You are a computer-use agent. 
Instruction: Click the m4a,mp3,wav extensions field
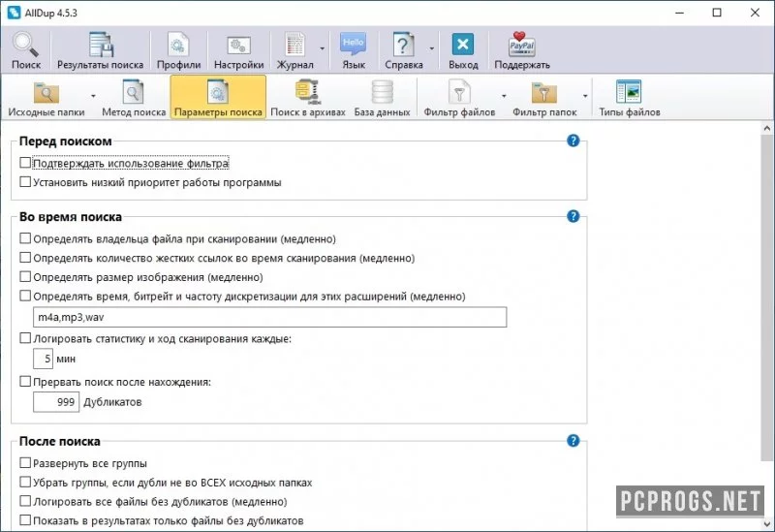coord(270,317)
